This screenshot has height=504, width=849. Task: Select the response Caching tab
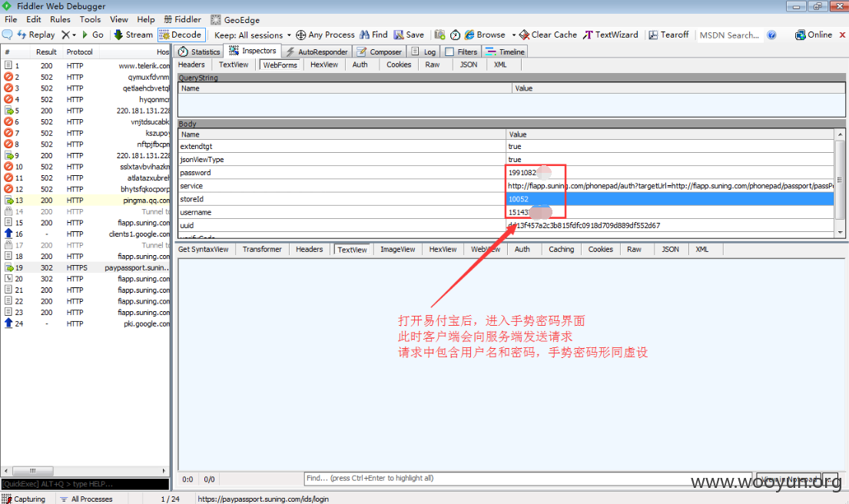[x=561, y=249]
